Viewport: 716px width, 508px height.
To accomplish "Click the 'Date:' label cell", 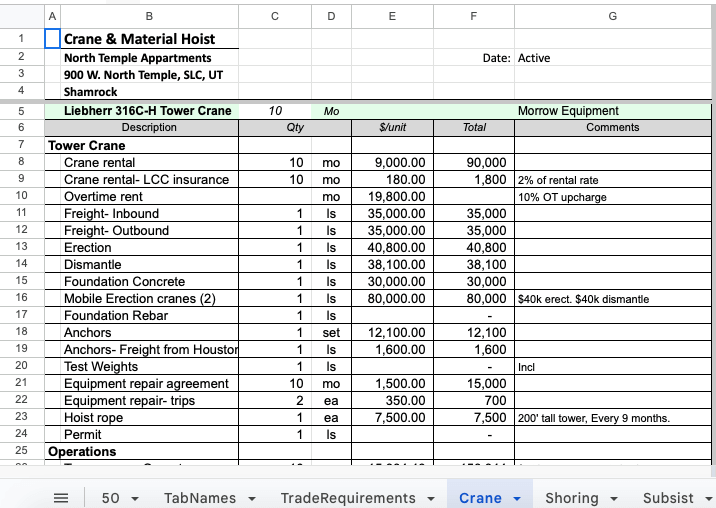I will (474, 58).
